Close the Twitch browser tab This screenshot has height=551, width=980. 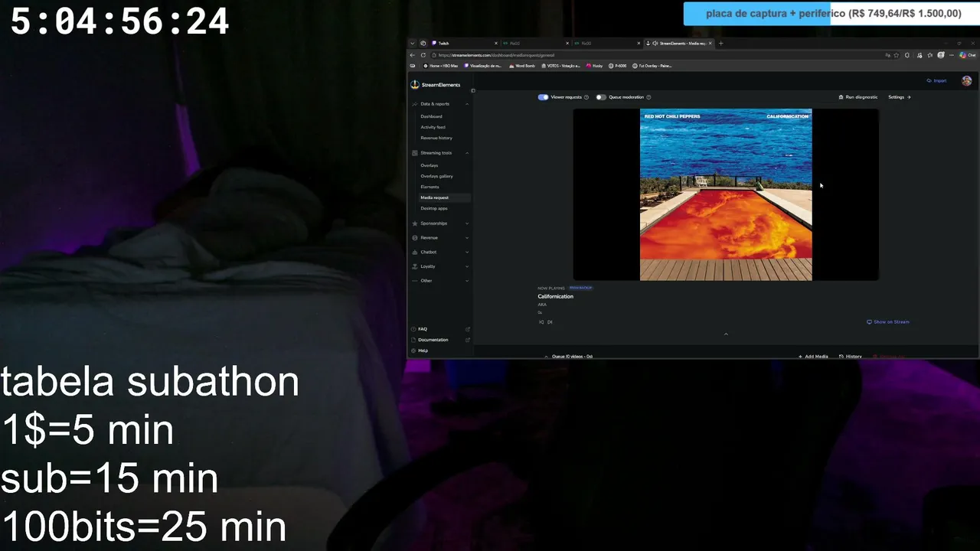point(495,43)
